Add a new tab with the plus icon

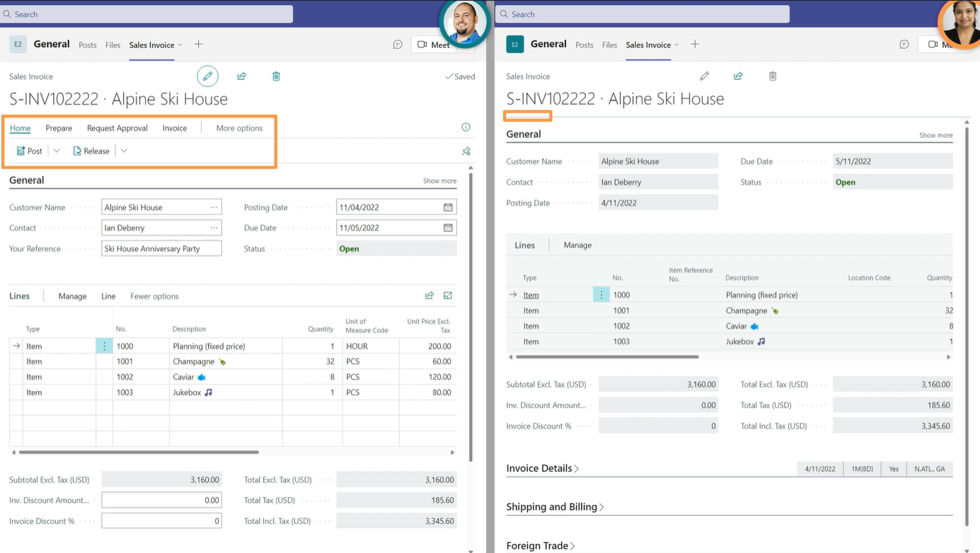198,44
